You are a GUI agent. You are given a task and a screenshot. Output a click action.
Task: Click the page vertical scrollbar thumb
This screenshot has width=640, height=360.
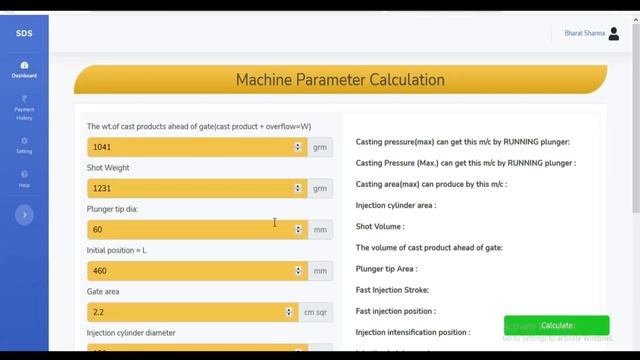tap(636, 118)
